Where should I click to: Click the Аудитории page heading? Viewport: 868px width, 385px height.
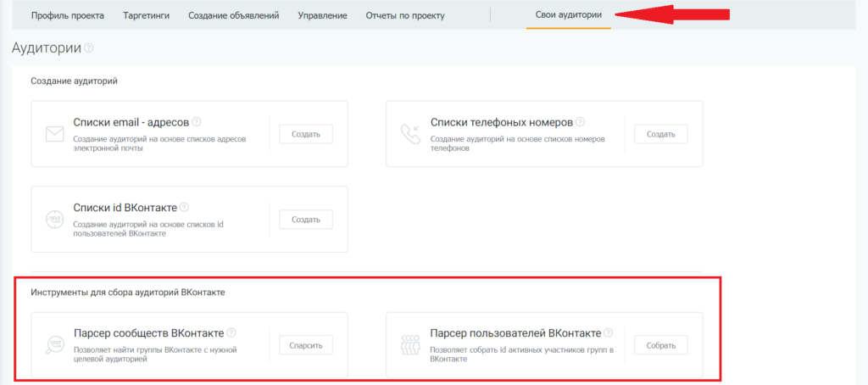coord(47,48)
